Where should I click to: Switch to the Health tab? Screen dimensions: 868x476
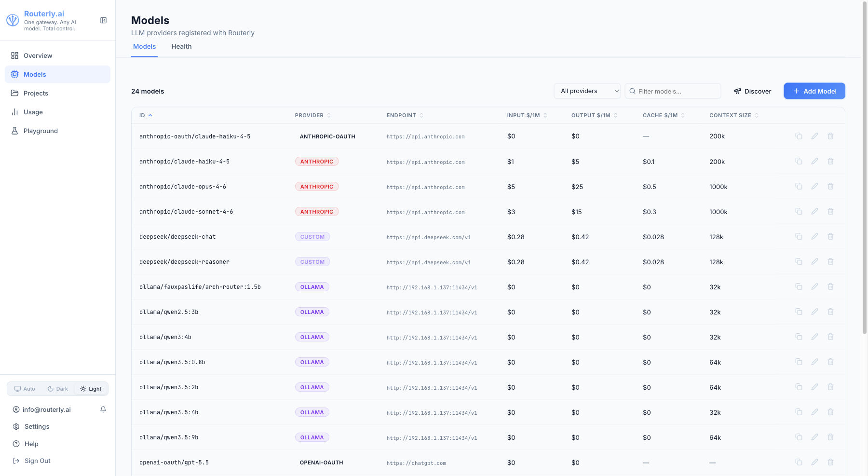tap(181, 47)
